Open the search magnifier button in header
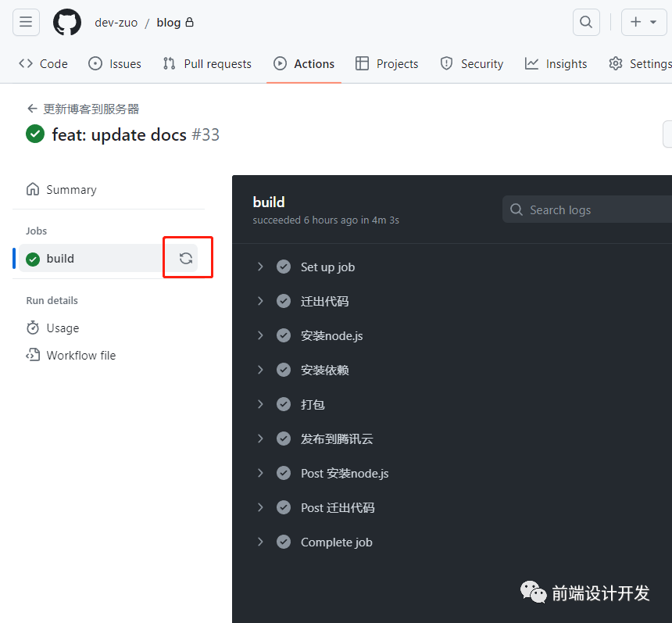The image size is (672, 623). [x=586, y=22]
